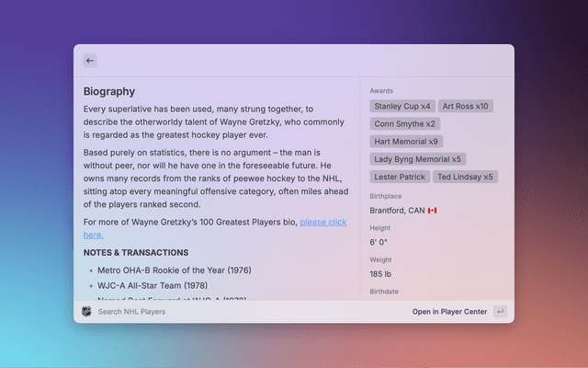Select the Stanley Cup x4 award tag

(401, 106)
